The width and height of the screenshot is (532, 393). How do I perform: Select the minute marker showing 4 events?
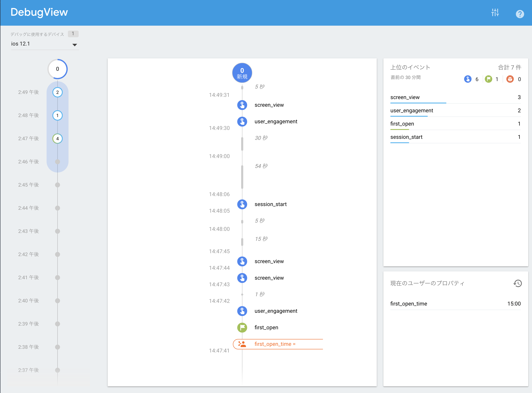point(57,138)
